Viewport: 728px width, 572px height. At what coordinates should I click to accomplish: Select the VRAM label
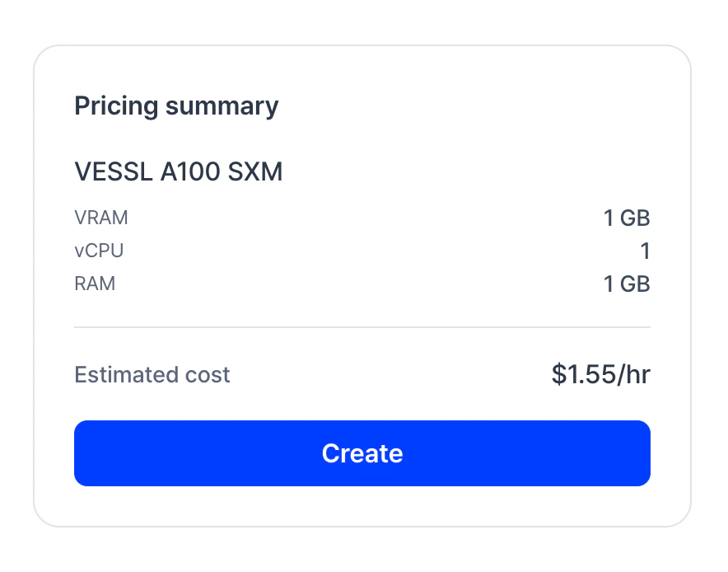pyautogui.click(x=100, y=218)
